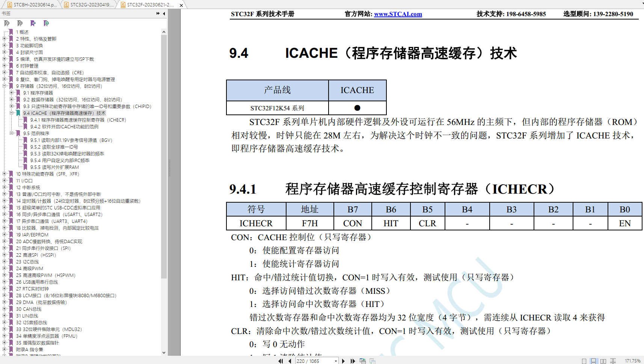
Task: Open bookmark 附录A 指令集
Action: coord(30,349)
